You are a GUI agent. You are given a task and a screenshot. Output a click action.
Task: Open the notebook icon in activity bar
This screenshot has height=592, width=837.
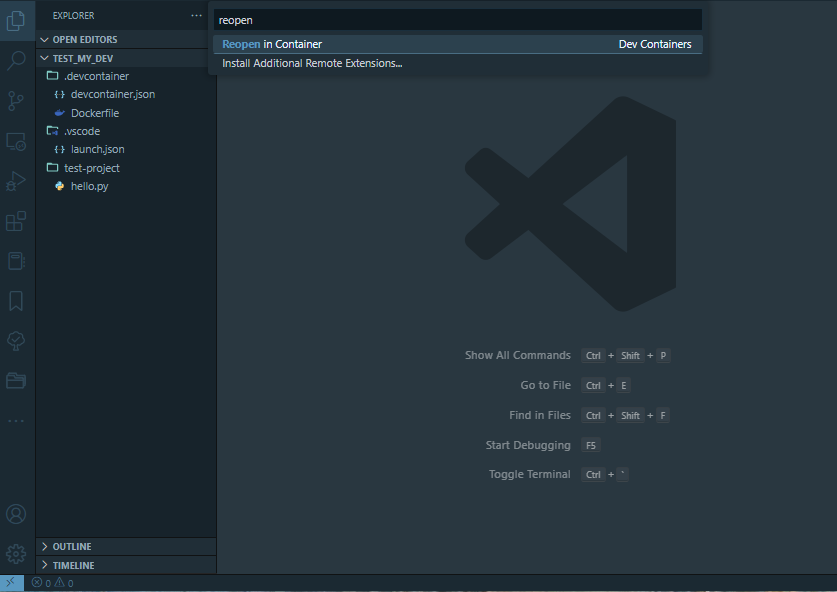[16, 261]
